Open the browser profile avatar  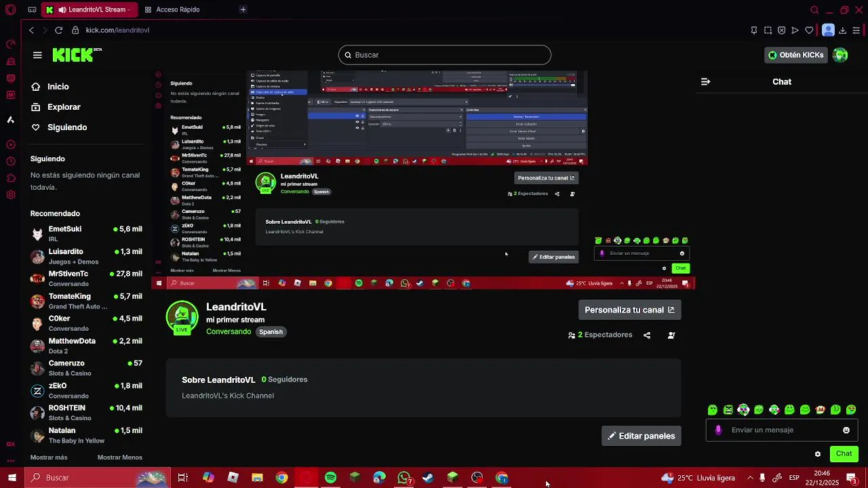(828, 30)
